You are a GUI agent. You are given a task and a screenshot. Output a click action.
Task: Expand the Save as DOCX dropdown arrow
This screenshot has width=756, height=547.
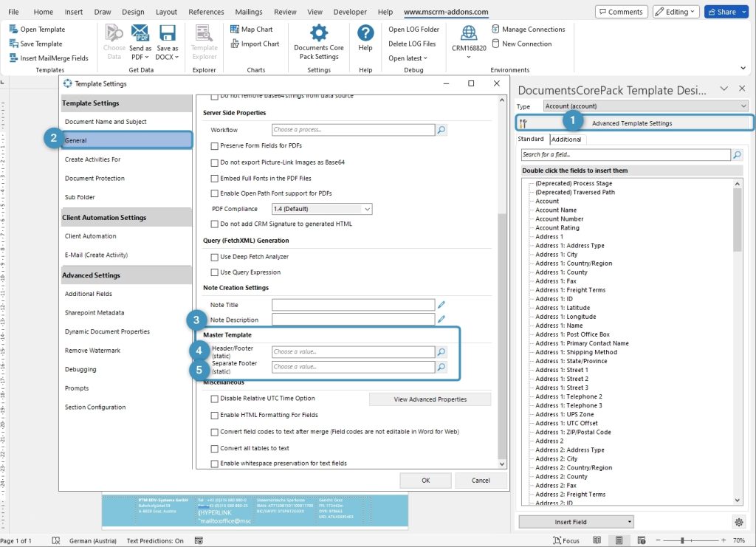pos(176,57)
